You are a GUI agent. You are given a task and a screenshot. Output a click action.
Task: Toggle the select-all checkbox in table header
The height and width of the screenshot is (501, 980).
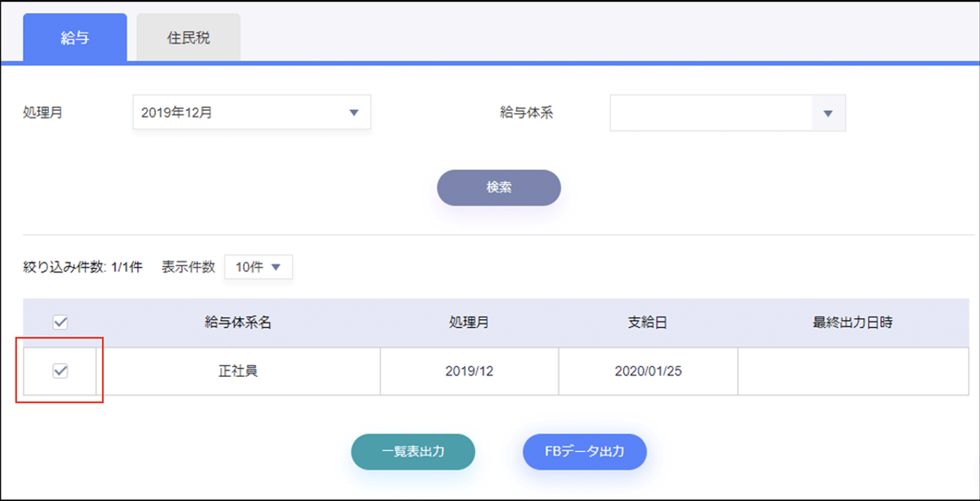[x=60, y=322]
